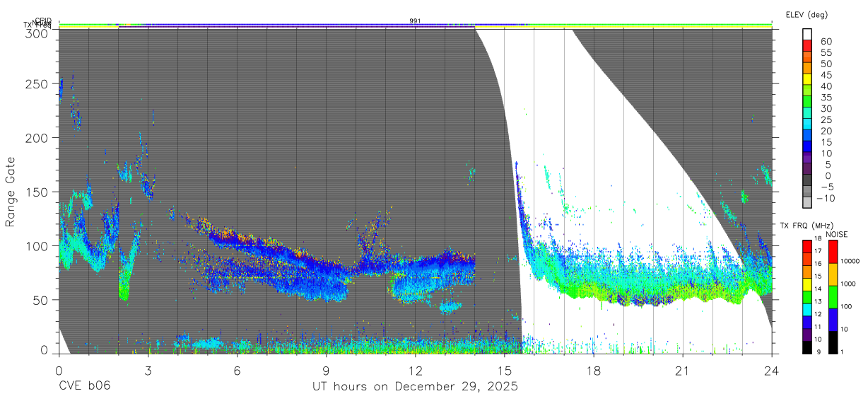Viewport: 868px width, 401px height.
Task: Click '300' on the Range Gate axis
Action: 37,33
